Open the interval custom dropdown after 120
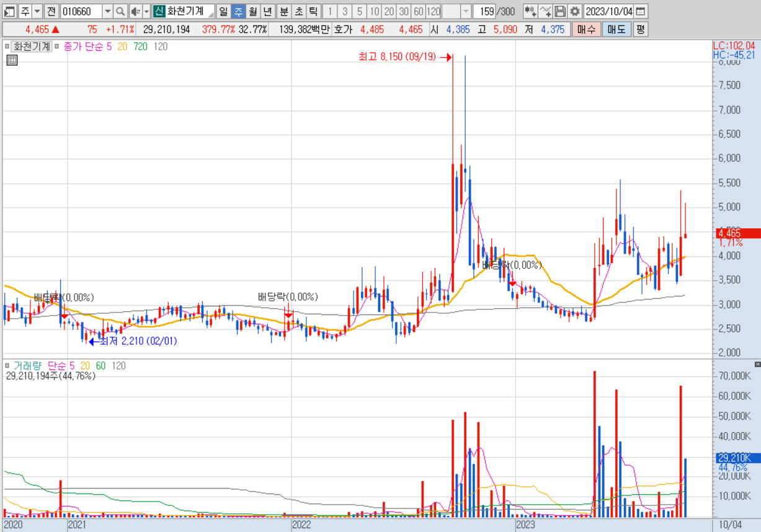Image resolution: width=761 pixels, height=532 pixels. pyautogui.click(x=466, y=11)
